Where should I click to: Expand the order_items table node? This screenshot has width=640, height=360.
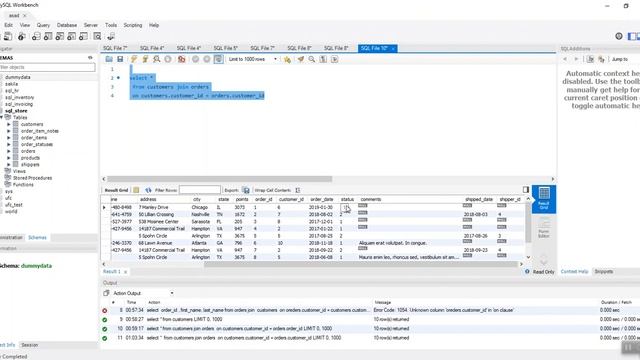(x=9, y=138)
